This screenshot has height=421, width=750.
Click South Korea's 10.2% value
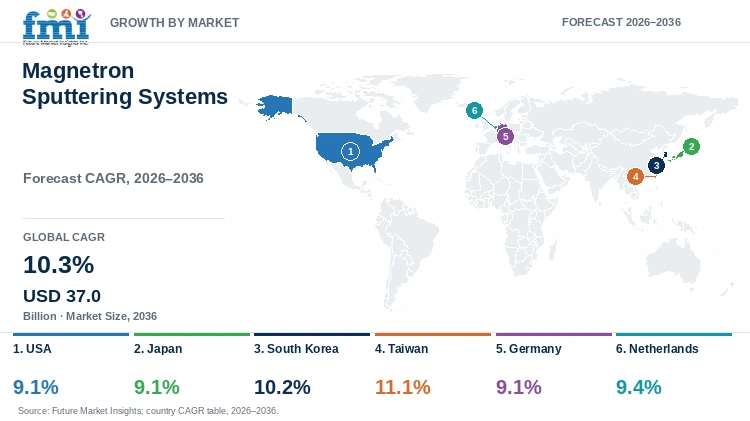click(x=282, y=387)
